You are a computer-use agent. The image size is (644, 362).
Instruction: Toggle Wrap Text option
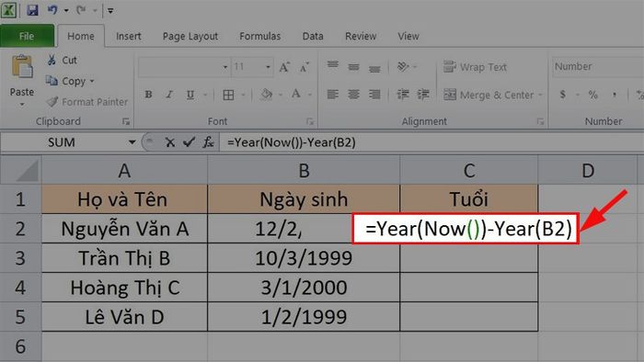point(476,67)
